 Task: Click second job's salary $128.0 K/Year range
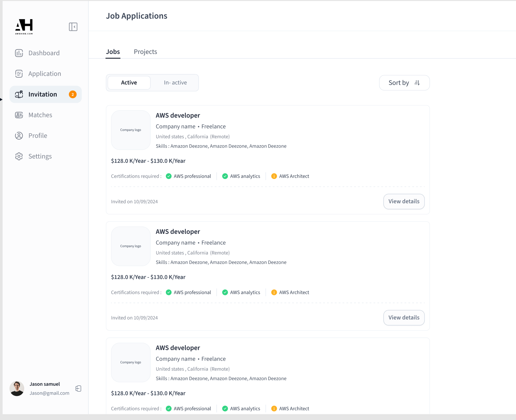[x=148, y=277]
